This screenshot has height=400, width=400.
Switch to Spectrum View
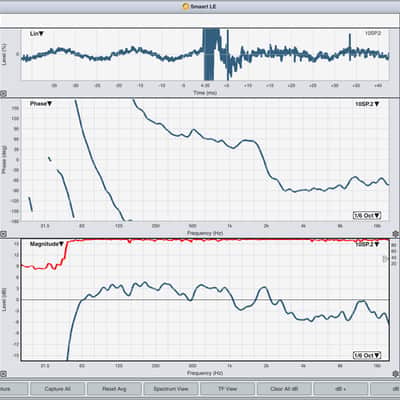click(x=171, y=389)
